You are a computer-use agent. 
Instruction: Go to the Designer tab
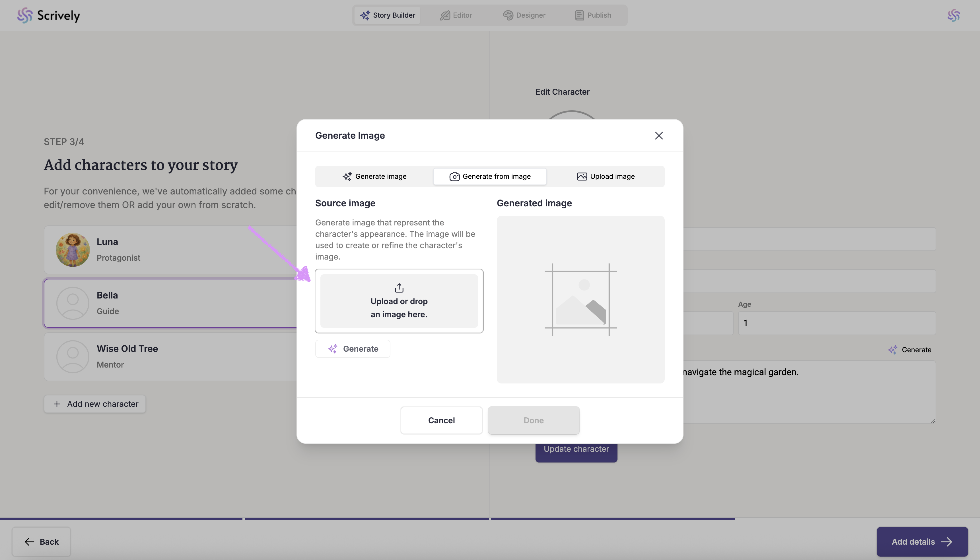(x=524, y=15)
